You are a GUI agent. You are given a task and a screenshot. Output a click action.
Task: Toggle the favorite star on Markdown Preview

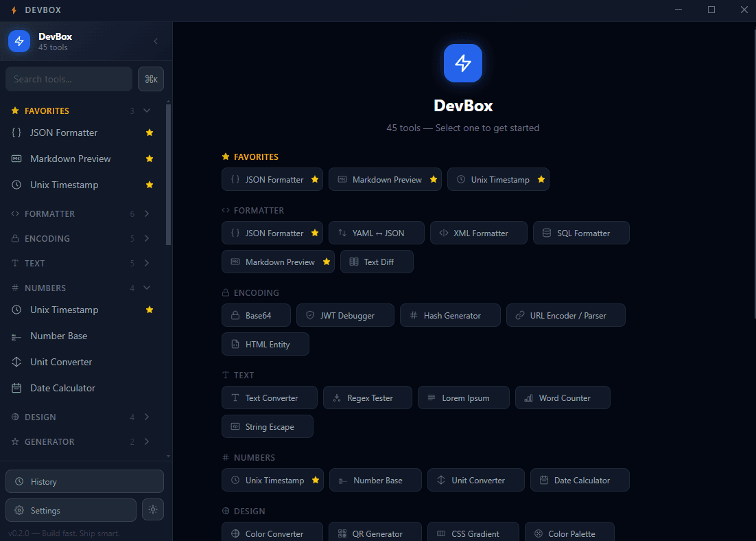[x=149, y=159]
